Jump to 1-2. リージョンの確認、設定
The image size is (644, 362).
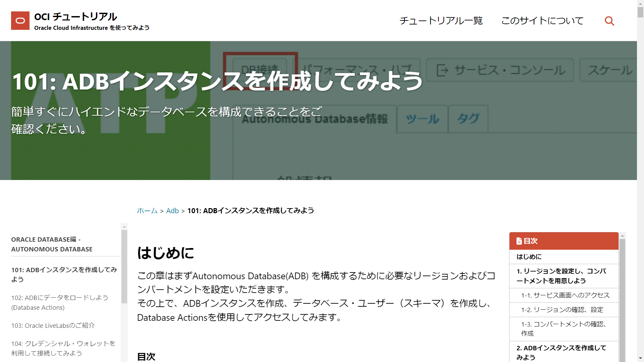[561, 310]
